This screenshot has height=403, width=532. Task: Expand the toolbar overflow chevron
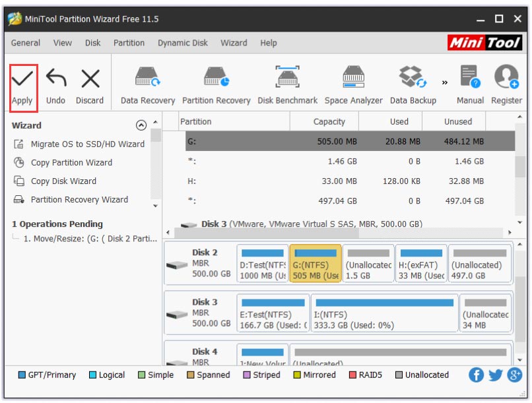point(444,82)
